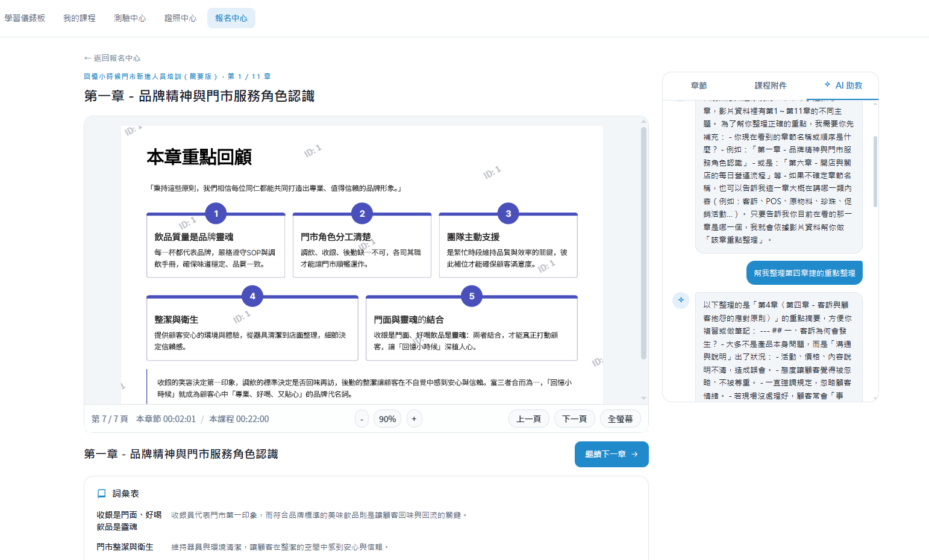
Task: Click the 團隊主動支援 card heading
Action: click(474, 237)
